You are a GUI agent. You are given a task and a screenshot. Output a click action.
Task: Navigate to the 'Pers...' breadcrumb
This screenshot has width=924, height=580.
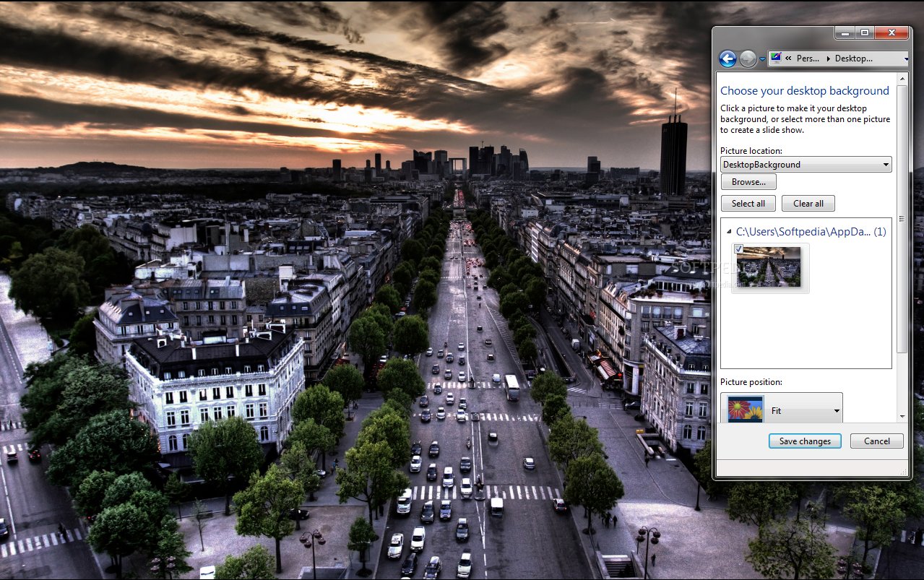coord(808,59)
